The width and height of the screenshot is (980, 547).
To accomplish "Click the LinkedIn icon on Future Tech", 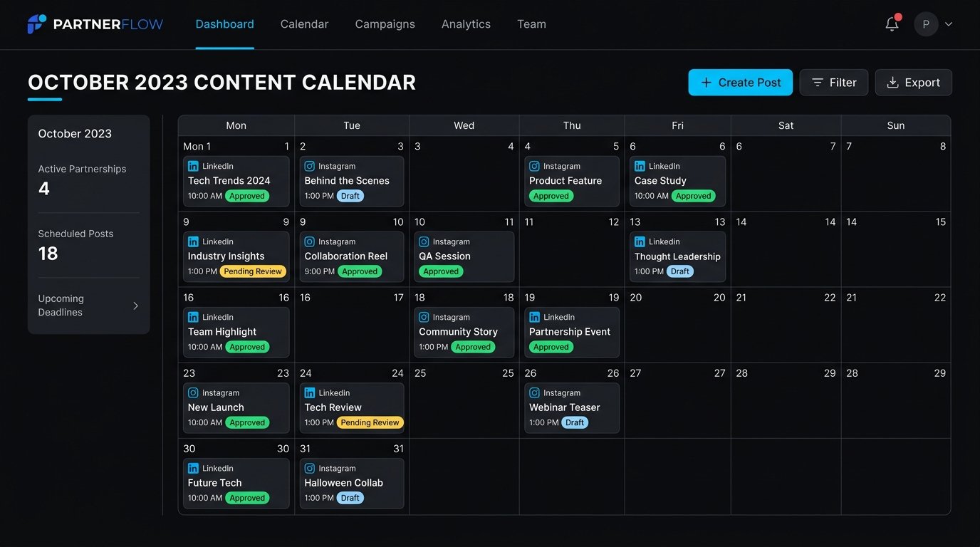I will (x=193, y=468).
